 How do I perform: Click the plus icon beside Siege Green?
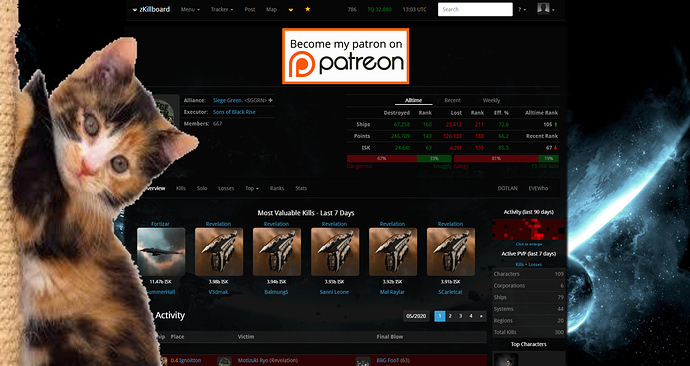coord(270,100)
